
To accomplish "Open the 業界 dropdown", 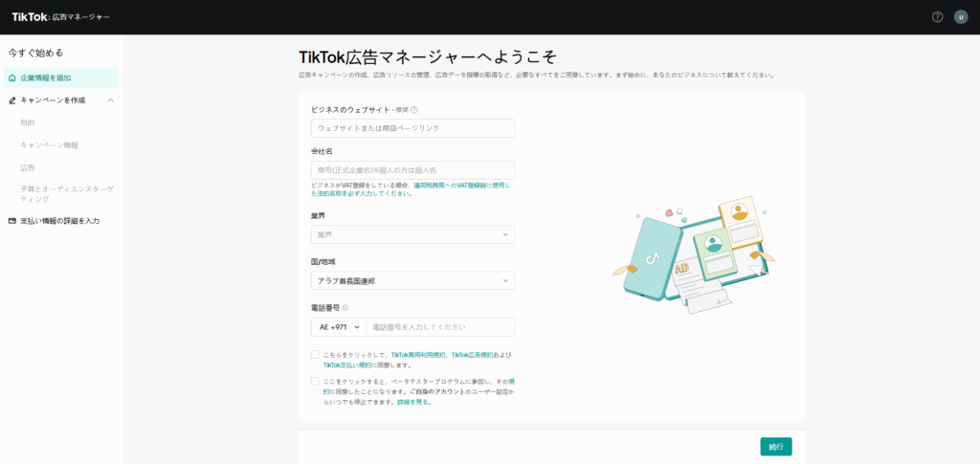I will (413, 234).
